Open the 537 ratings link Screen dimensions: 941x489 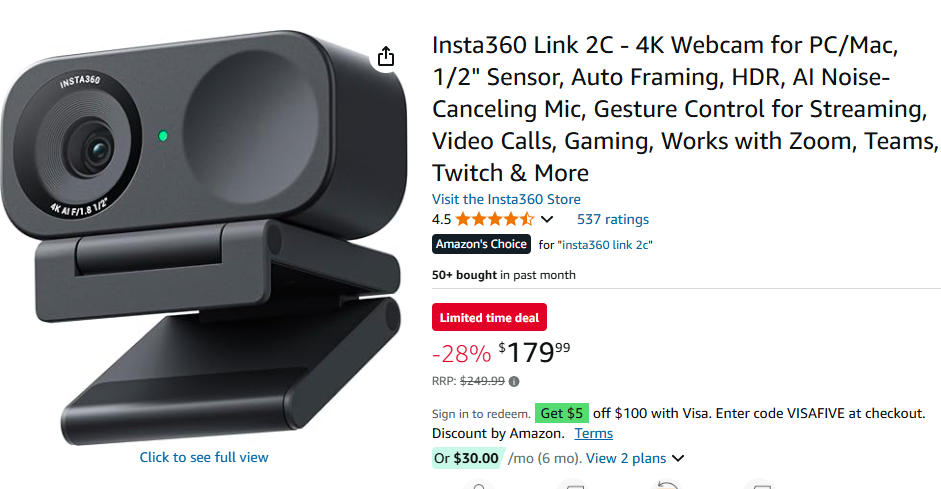pos(612,219)
